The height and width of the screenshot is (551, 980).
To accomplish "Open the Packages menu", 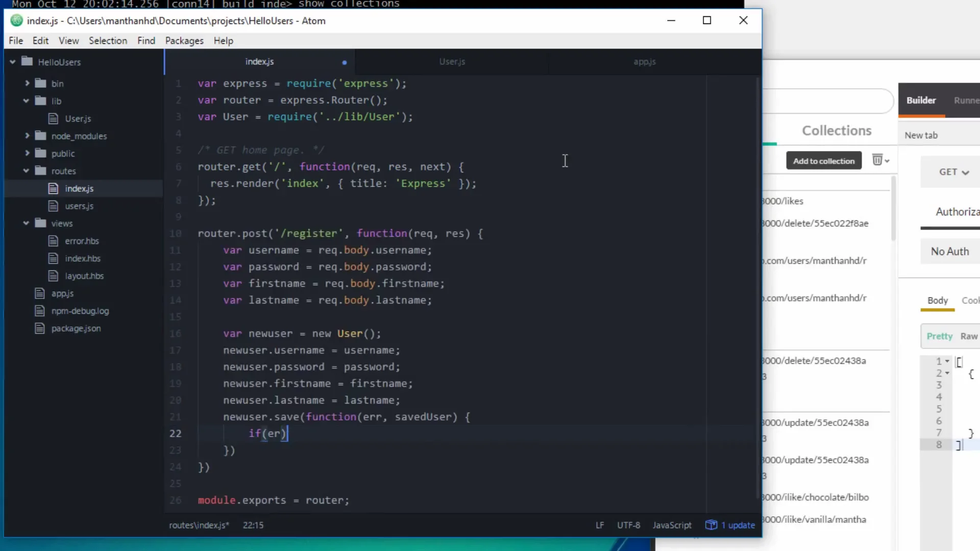I will 184,41.
